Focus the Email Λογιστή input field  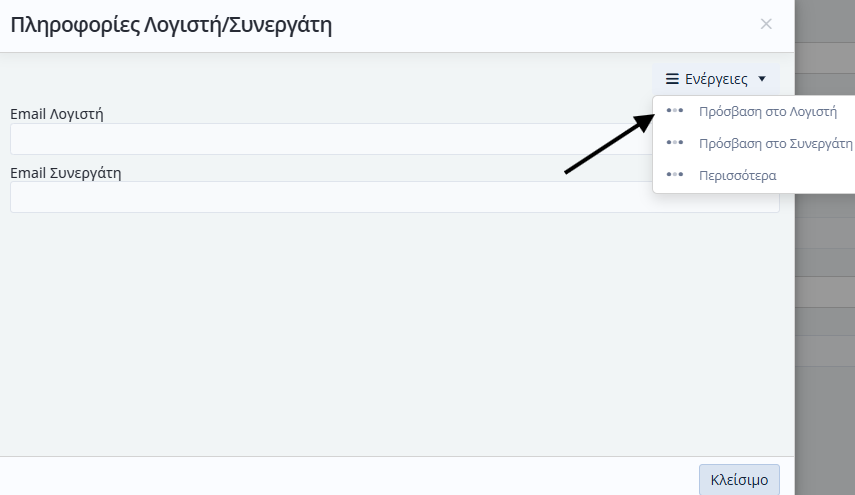(x=320, y=139)
